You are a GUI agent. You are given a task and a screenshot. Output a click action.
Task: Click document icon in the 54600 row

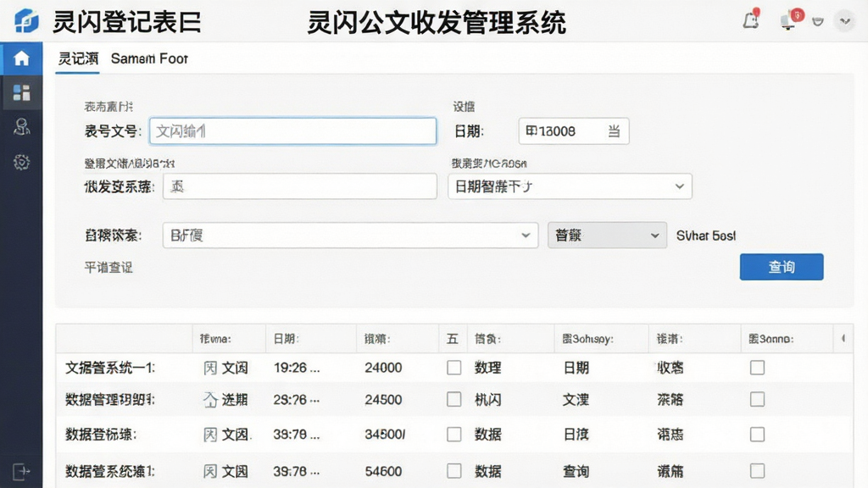coord(210,471)
